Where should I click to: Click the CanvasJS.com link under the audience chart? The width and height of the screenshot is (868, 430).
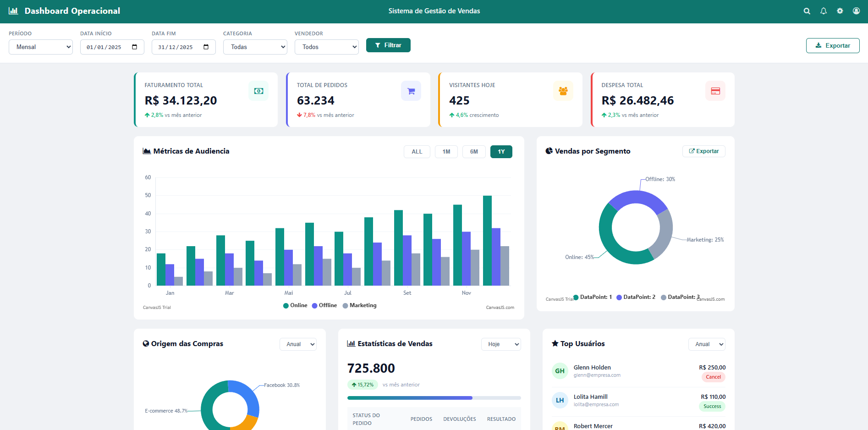pos(500,308)
